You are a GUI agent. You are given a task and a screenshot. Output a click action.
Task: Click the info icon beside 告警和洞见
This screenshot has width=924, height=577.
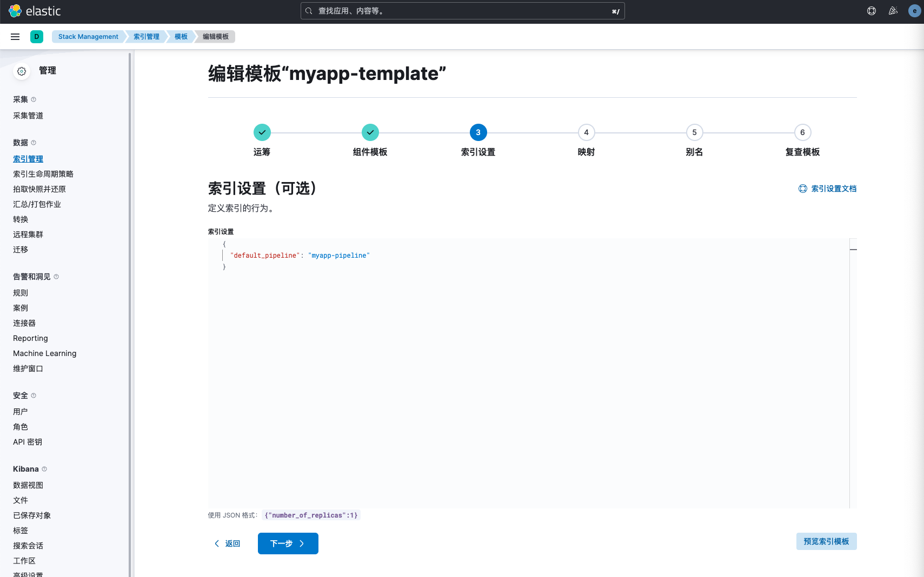[56, 277]
